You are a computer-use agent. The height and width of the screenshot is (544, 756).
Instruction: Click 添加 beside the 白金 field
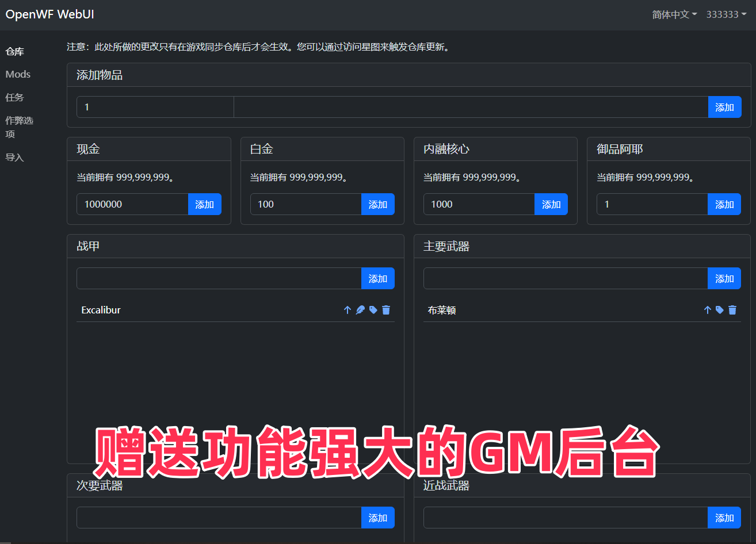coord(378,204)
